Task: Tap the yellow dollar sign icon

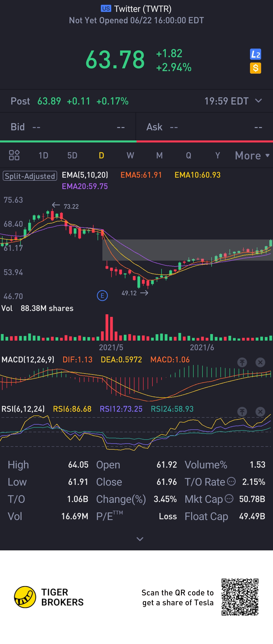Action: (256, 68)
